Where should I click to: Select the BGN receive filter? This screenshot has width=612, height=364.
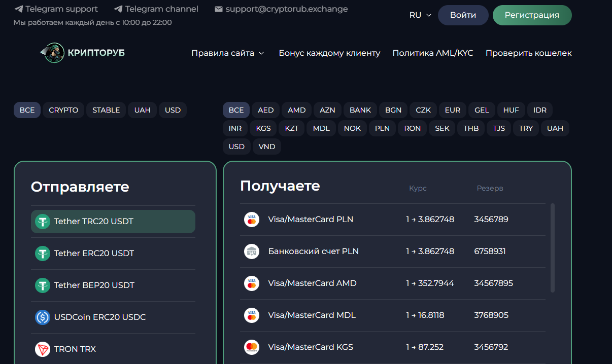[x=393, y=110]
